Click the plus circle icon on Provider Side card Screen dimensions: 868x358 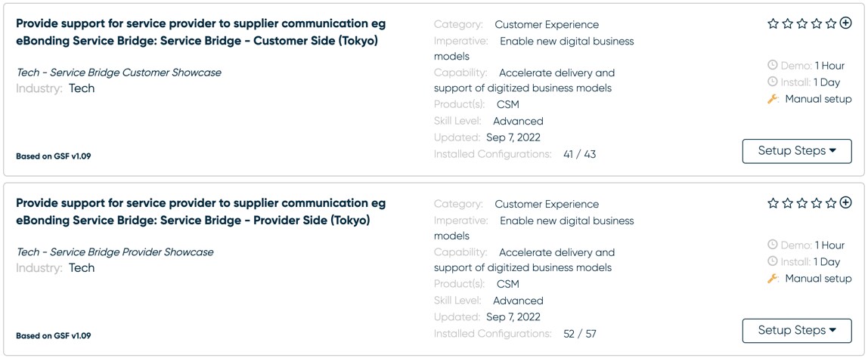point(845,203)
